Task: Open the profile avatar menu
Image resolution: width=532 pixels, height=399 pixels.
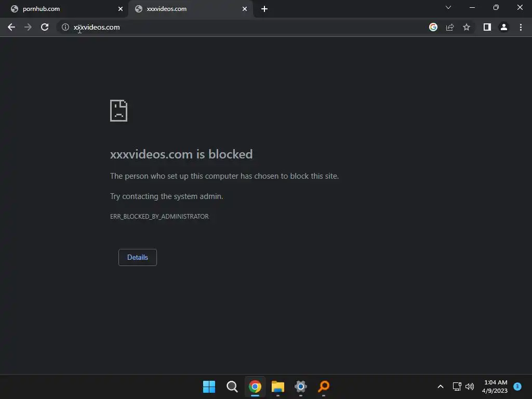Action: click(504, 27)
